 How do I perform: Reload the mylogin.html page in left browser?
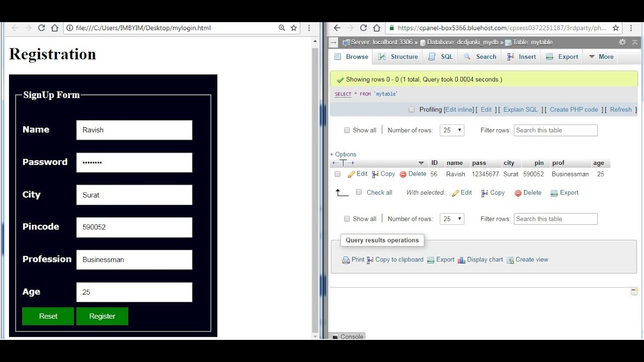click(41, 28)
